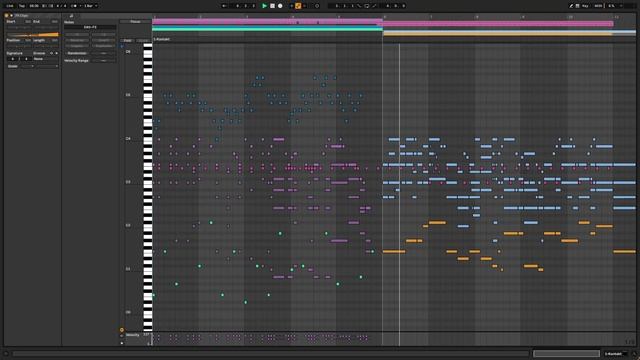Toggle the preview headphone icon beside piano keys
The width and height of the screenshot is (640, 360).
tap(122, 47)
